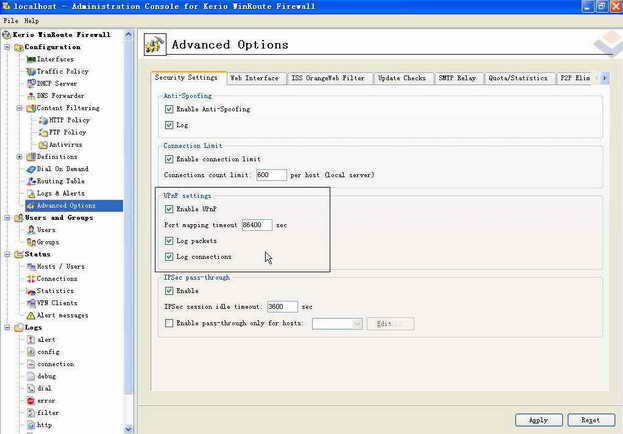Viewport: 623px width, 434px height.
Task: Click the error log icon
Action: pos(30,400)
